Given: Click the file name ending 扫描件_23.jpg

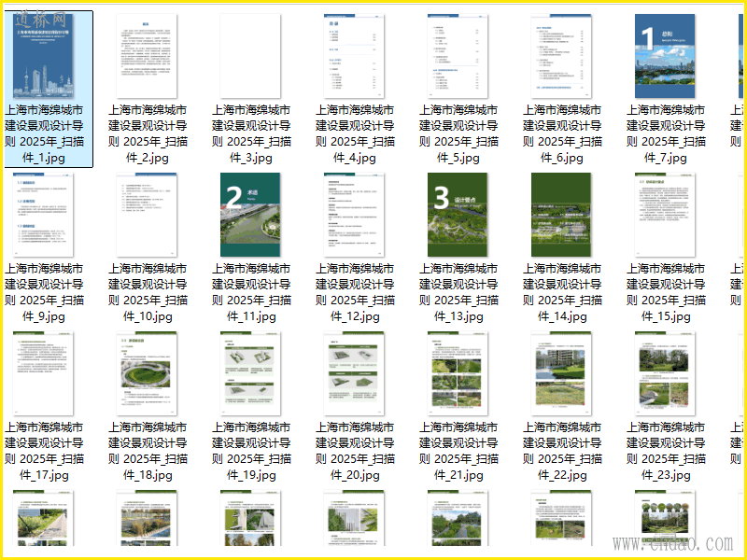Looking at the screenshot, I should click(666, 451).
